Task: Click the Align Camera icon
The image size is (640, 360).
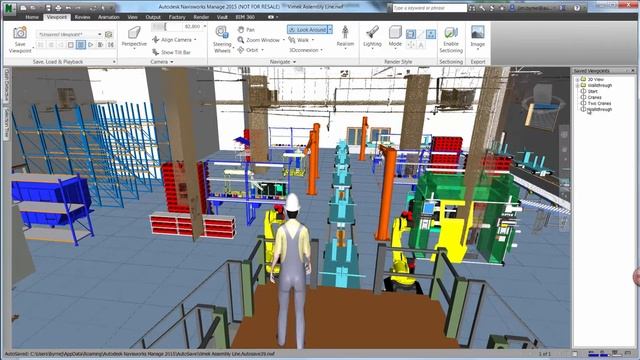Action: click(x=156, y=40)
